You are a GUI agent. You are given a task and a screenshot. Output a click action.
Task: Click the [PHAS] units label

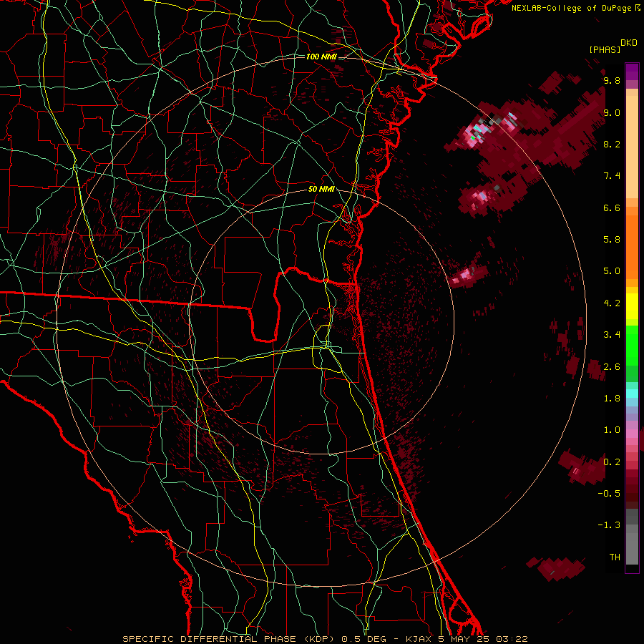605,49
